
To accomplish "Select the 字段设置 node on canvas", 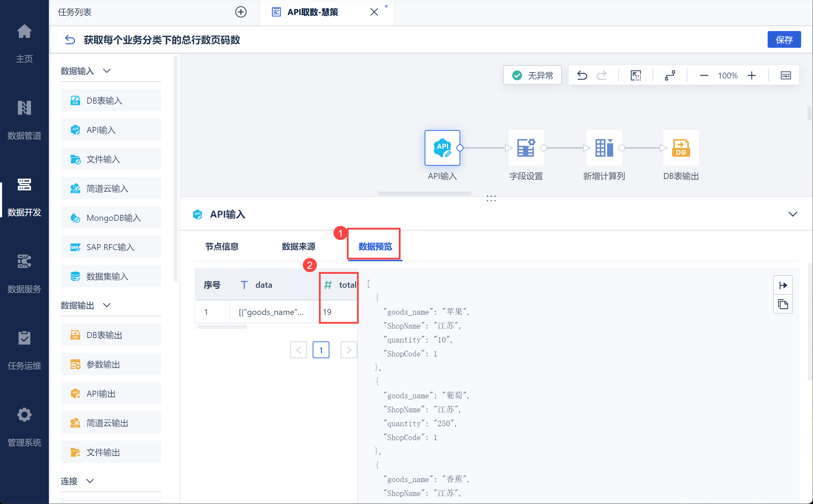I will point(526,148).
